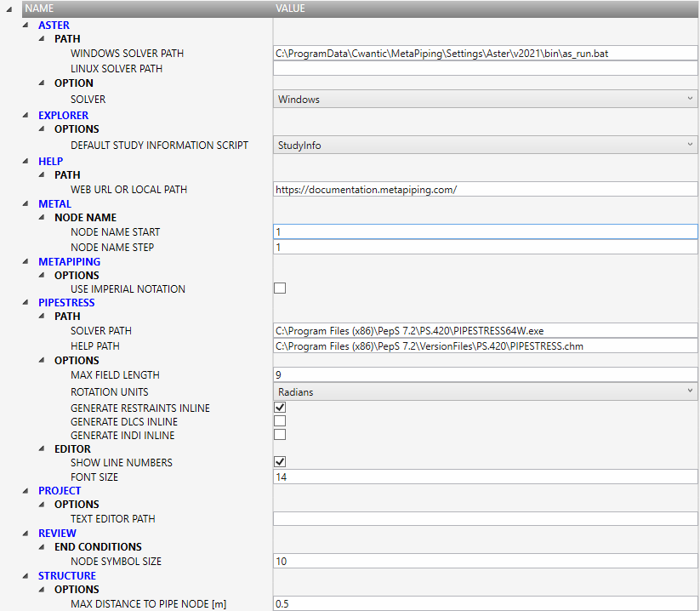The height and width of the screenshot is (611, 700).
Task: Collapse END CONDITIONS group under REVIEW
Action: [x=42, y=546]
